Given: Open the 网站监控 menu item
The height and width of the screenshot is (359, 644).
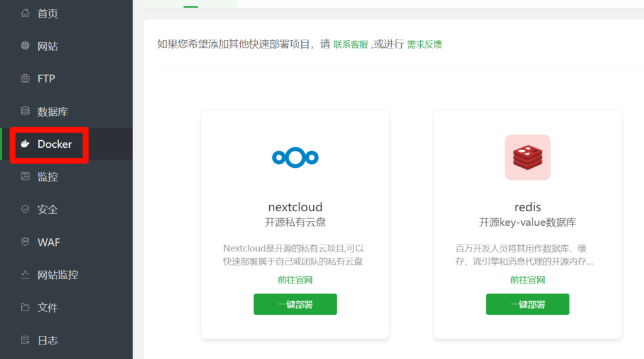Looking at the screenshot, I should (x=57, y=275).
